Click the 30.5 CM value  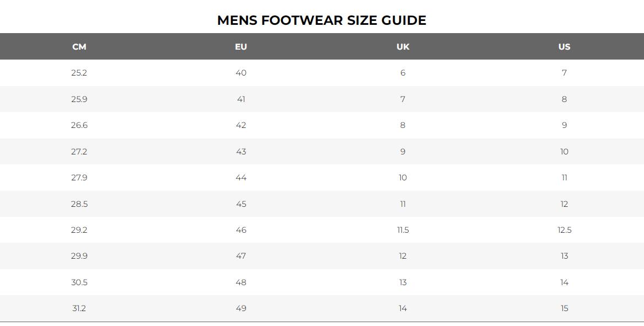[79, 282]
